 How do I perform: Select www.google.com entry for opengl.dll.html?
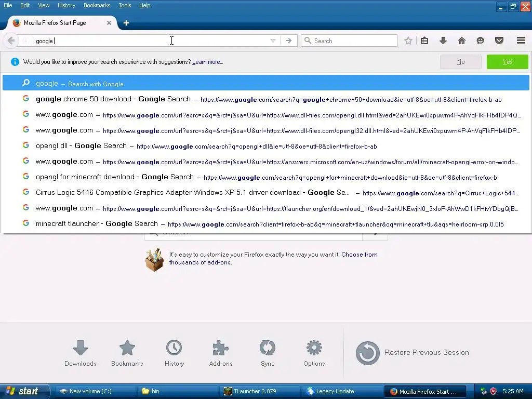(x=265, y=115)
